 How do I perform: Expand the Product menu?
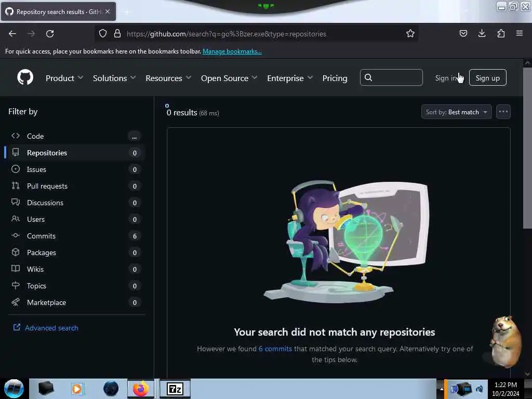pos(64,78)
